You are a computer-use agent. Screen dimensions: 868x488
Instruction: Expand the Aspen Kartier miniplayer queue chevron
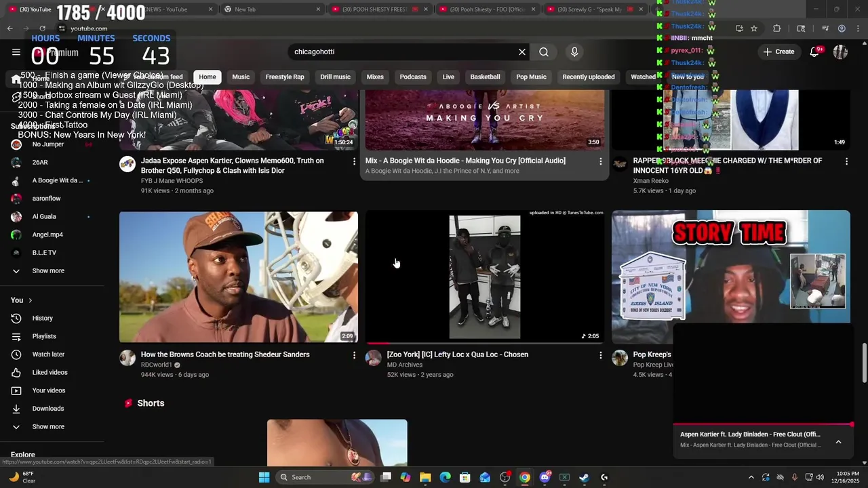(x=838, y=442)
